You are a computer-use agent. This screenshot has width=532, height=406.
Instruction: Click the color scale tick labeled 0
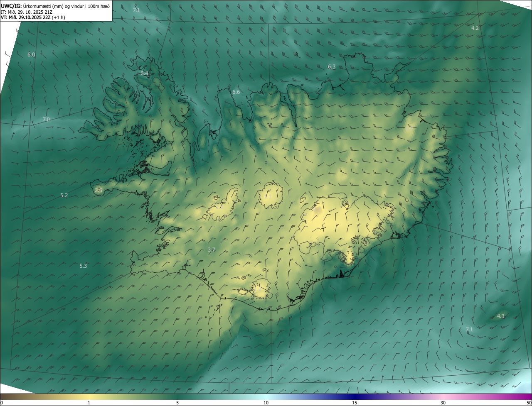pyautogui.click(x=2, y=403)
